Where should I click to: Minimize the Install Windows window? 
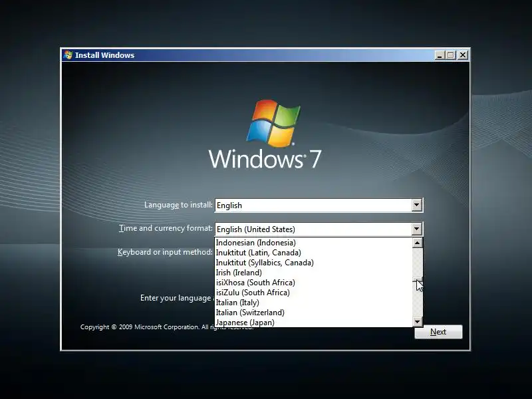(x=440, y=55)
